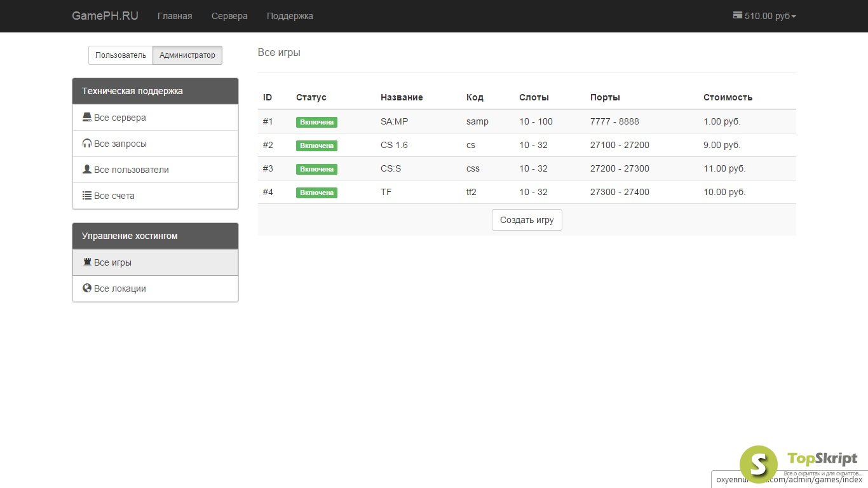Click the CS 1.6 game name
The height and width of the screenshot is (488, 868).
pyautogui.click(x=394, y=145)
